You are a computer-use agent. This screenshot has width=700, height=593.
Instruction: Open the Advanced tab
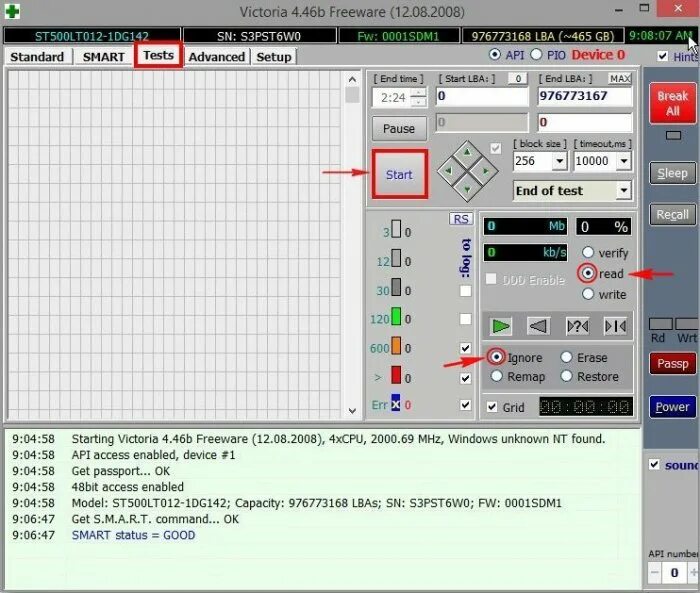pos(217,57)
